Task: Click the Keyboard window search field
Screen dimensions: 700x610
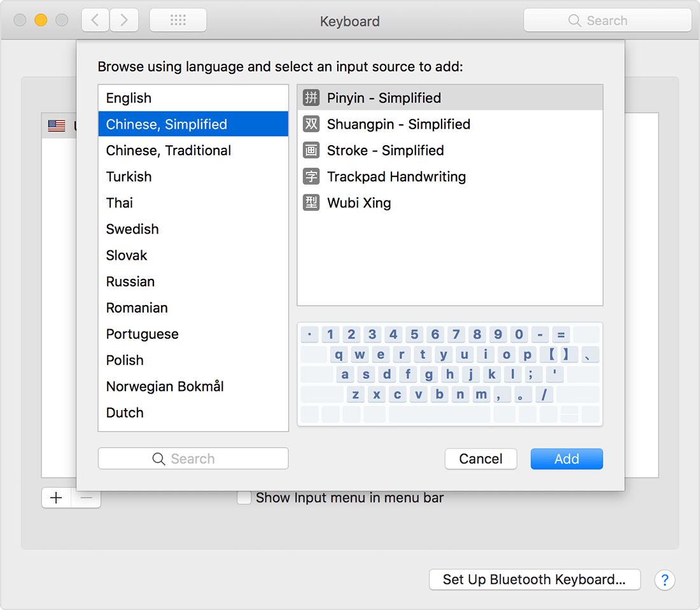Action: (x=607, y=20)
